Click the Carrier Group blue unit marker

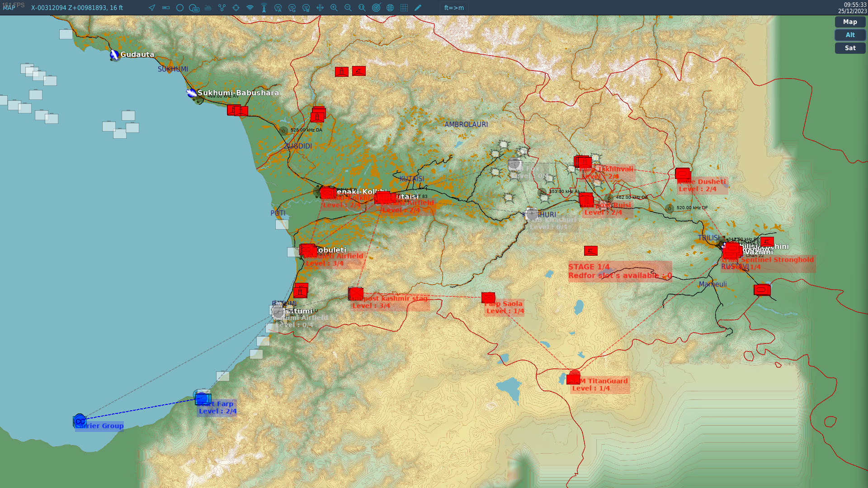coord(80,421)
